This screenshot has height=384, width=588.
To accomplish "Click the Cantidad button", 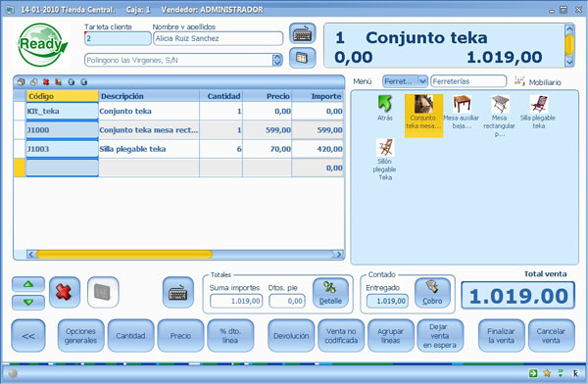I will pyautogui.click(x=130, y=336).
